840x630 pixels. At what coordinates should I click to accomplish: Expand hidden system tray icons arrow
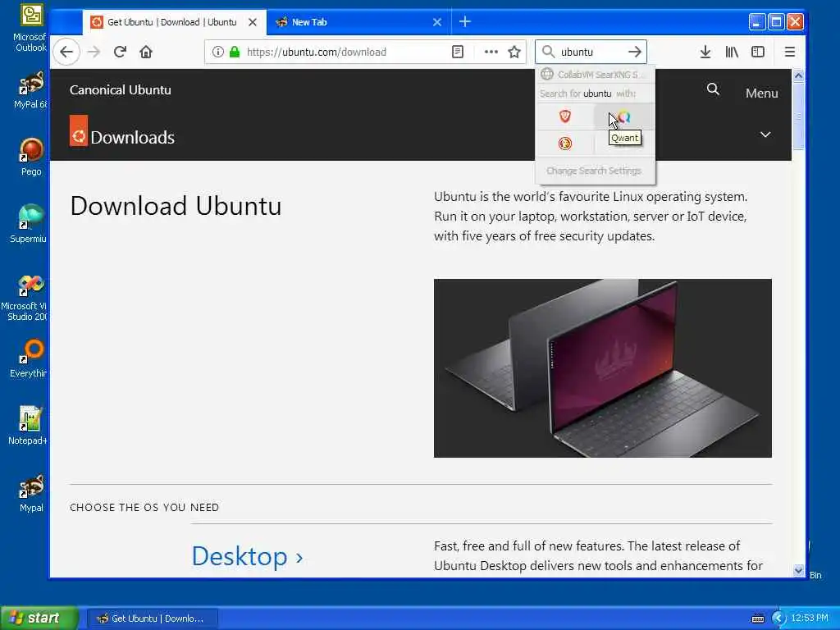click(778, 619)
